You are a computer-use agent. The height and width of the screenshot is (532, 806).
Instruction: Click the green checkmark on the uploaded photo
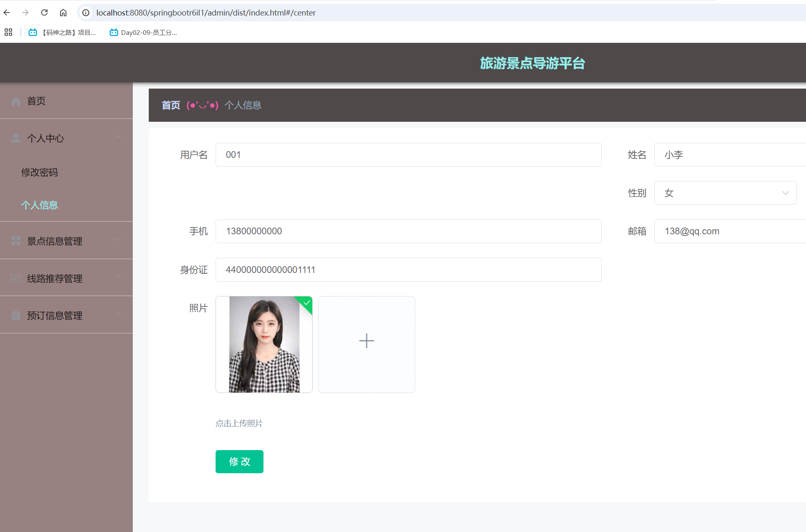point(306,304)
